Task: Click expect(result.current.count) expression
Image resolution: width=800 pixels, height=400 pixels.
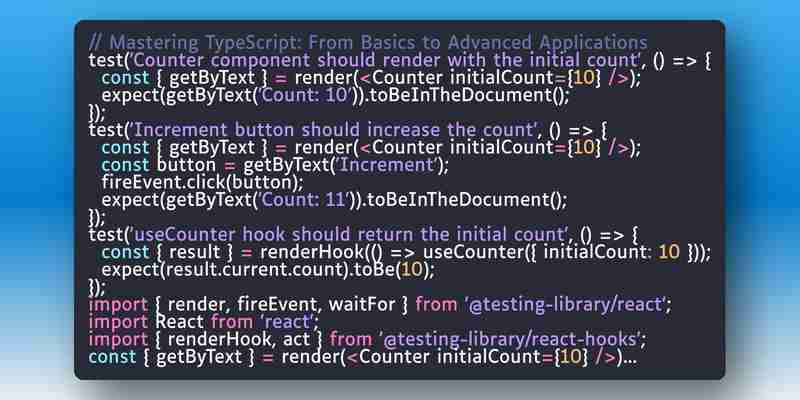Action: 225,269
